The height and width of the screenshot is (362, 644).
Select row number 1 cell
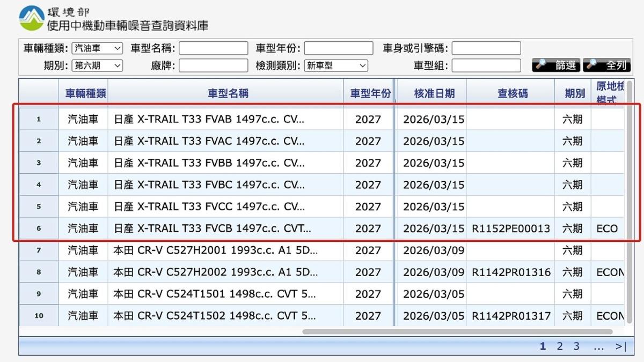point(39,119)
